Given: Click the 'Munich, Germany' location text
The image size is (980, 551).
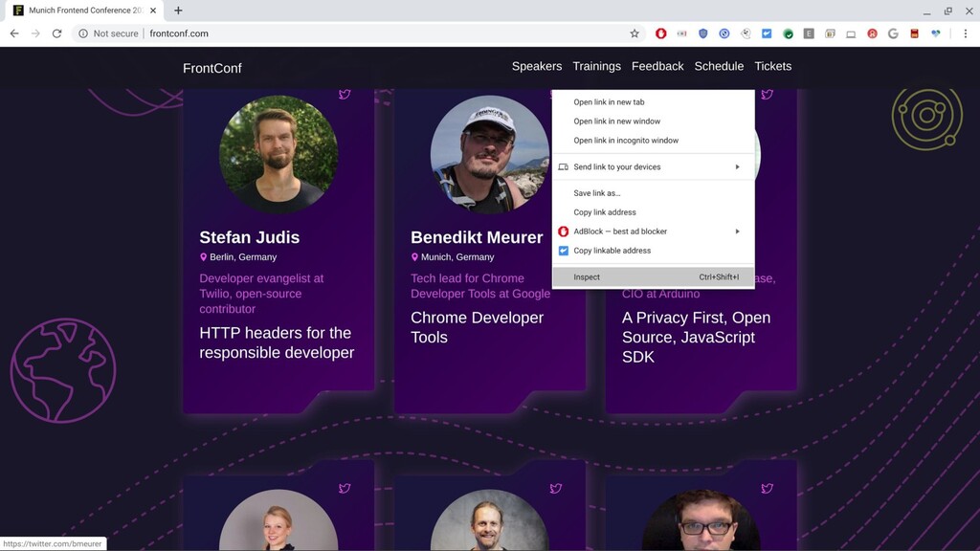Looking at the screenshot, I should click(x=457, y=256).
